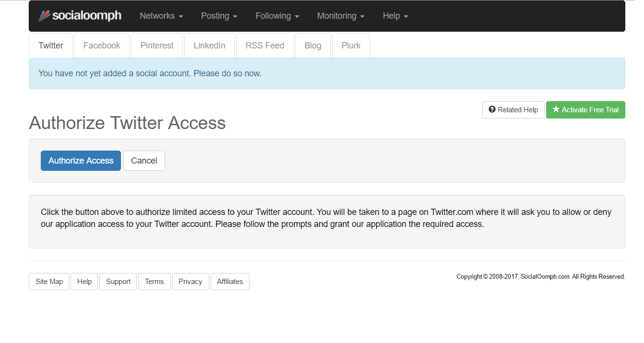Cancel the Twitter authorization

[x=144, y=161]
